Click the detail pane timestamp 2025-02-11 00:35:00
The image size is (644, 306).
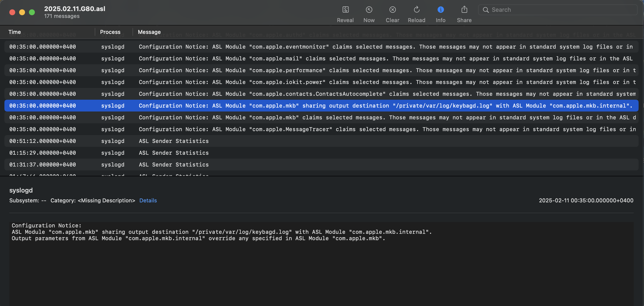586,200
